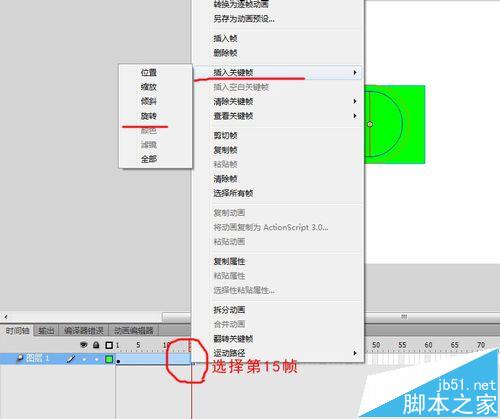Image resolution: width=500 pixels, height=419 pixels.
Task: Switch to the 时间轴 tab
Action: [x=17, y=331]
